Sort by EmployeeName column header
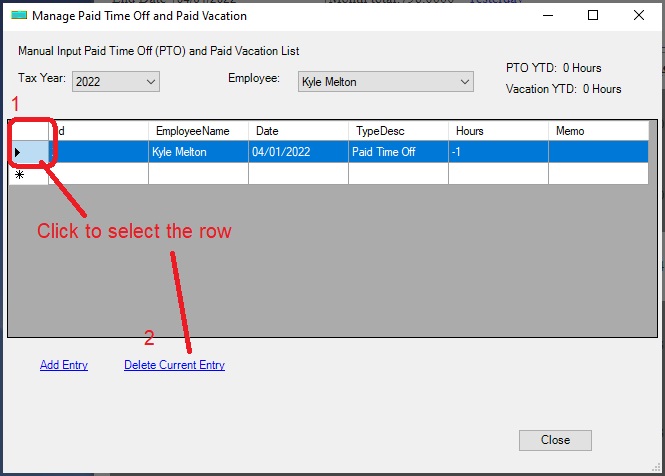This screenshot has width=665, height=476. [198, 131]
